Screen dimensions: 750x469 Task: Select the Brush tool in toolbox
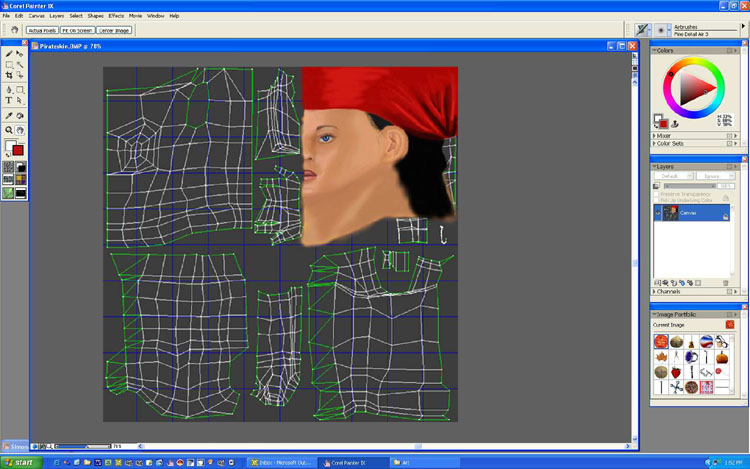[x=9, y=53]
